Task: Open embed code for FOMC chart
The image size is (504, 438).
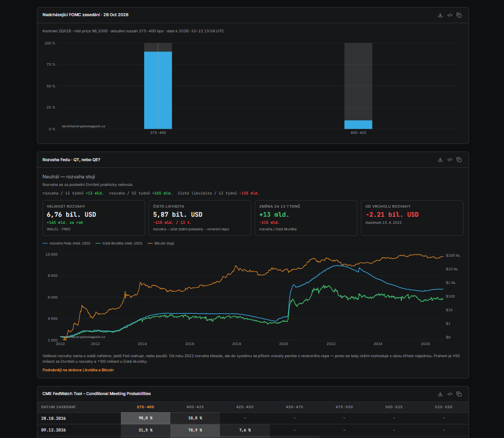Action: tap(450, 15)
